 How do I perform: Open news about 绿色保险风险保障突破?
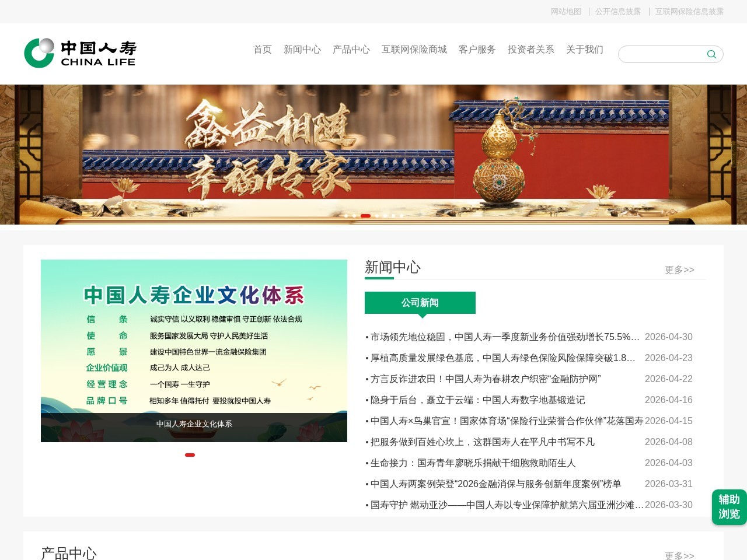[503, 358]
